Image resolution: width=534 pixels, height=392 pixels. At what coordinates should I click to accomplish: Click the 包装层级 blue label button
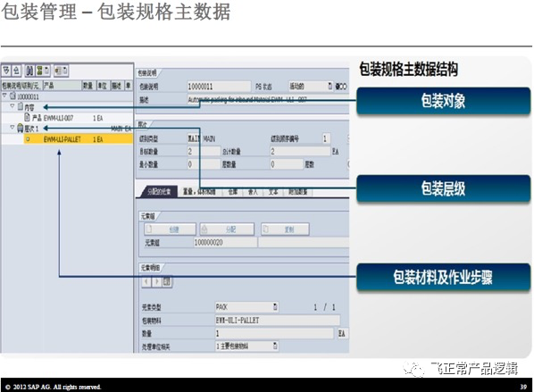[444, 188]
